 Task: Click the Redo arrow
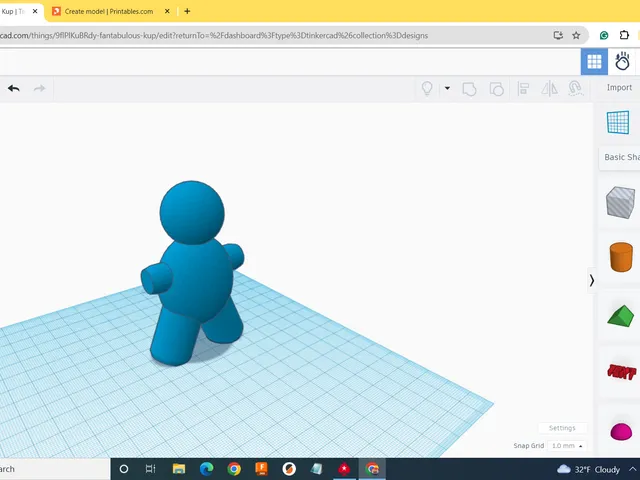(39, 88)
